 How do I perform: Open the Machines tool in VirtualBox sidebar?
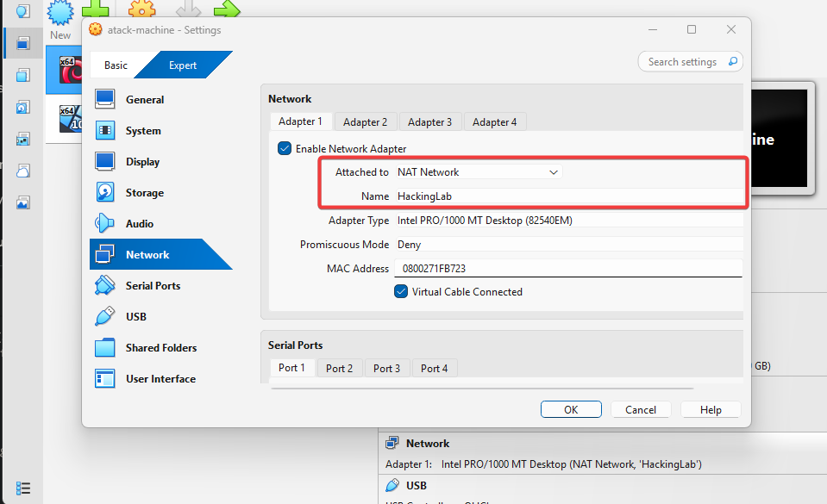click(22, 43)
